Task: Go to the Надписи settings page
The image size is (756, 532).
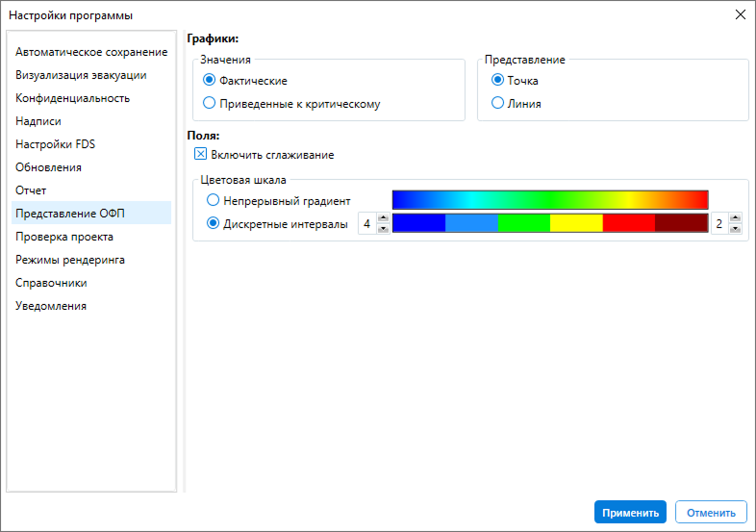Action: pyautogui.click(x=91, y=121)
